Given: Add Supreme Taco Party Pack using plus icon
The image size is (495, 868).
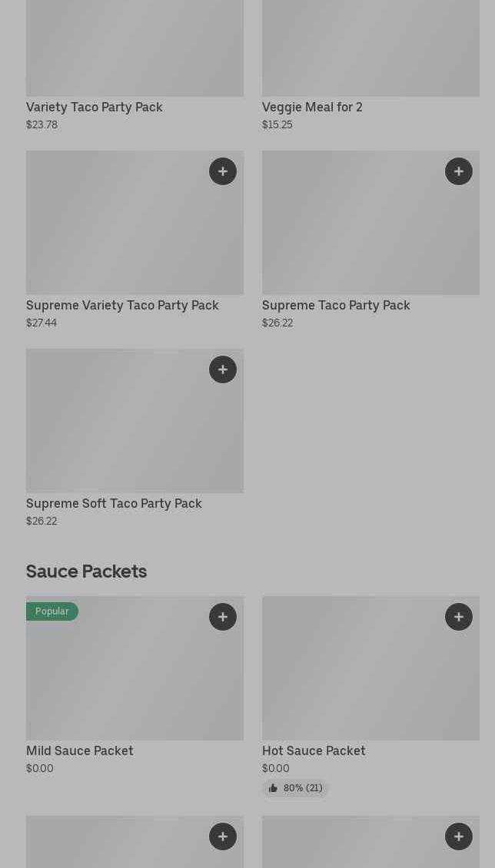Looking at the screenshot, I should [459, 171].
